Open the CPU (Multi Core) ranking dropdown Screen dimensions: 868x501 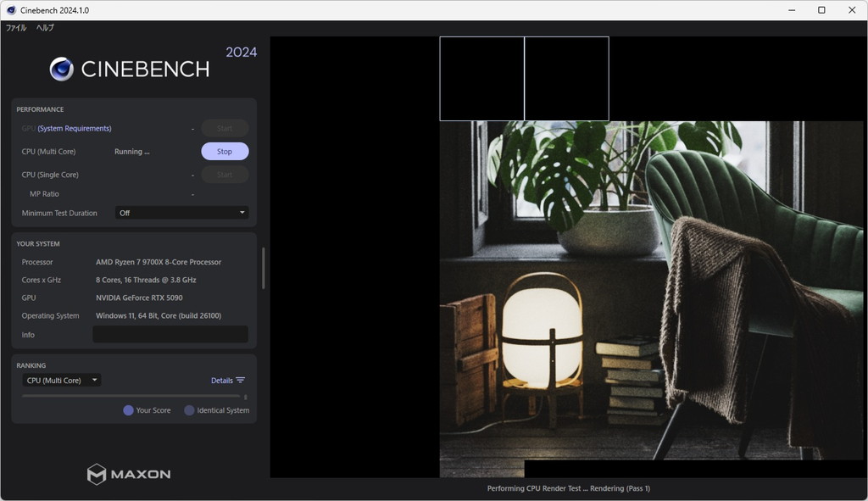[61, 381]
